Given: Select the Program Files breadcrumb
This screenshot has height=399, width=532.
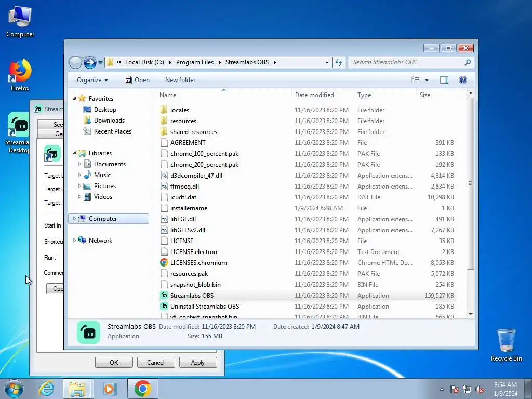Looking at the screenshot, I should (x=195, y=62).
